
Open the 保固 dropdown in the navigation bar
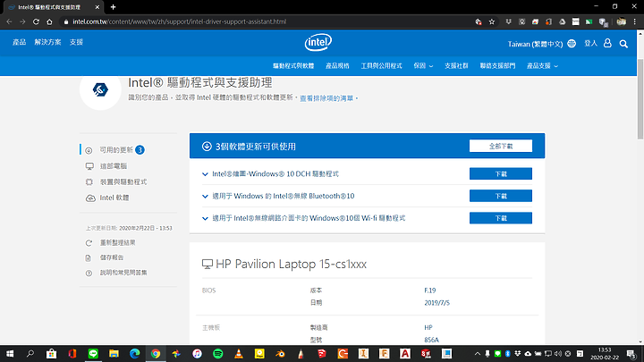pos(423,65)
